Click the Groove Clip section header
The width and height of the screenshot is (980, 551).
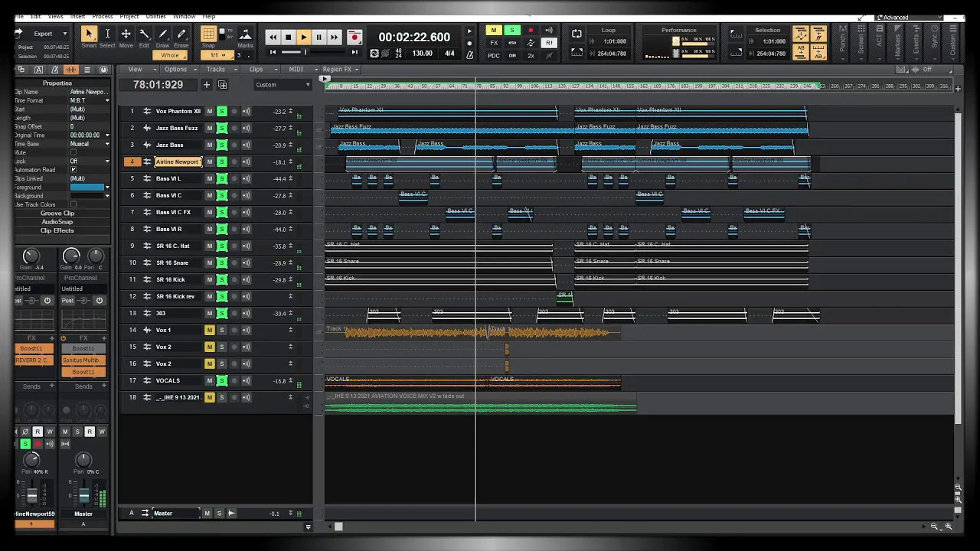(x=57, y=214)
